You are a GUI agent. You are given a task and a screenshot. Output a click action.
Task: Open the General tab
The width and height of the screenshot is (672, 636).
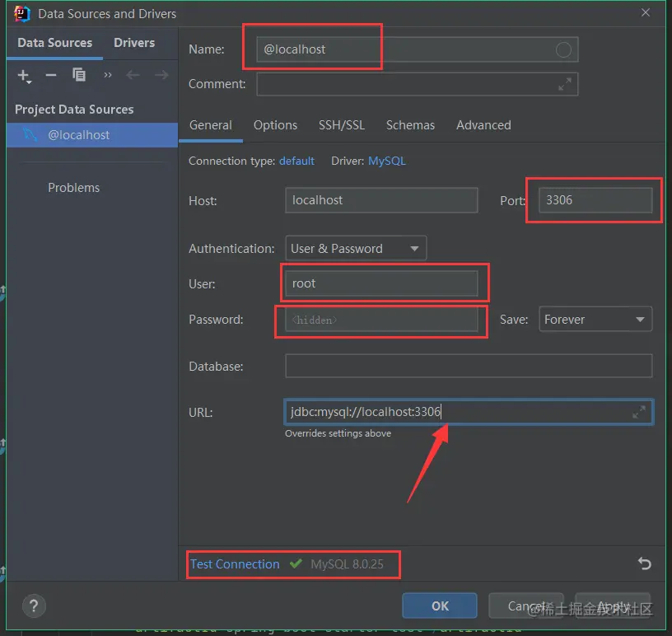(211, 125)
